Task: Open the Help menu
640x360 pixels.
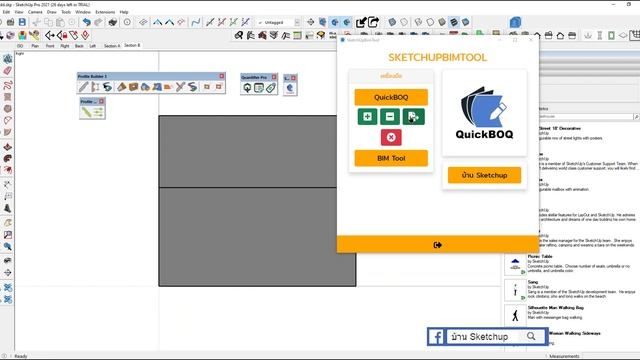Action: (x=124, y=12)
